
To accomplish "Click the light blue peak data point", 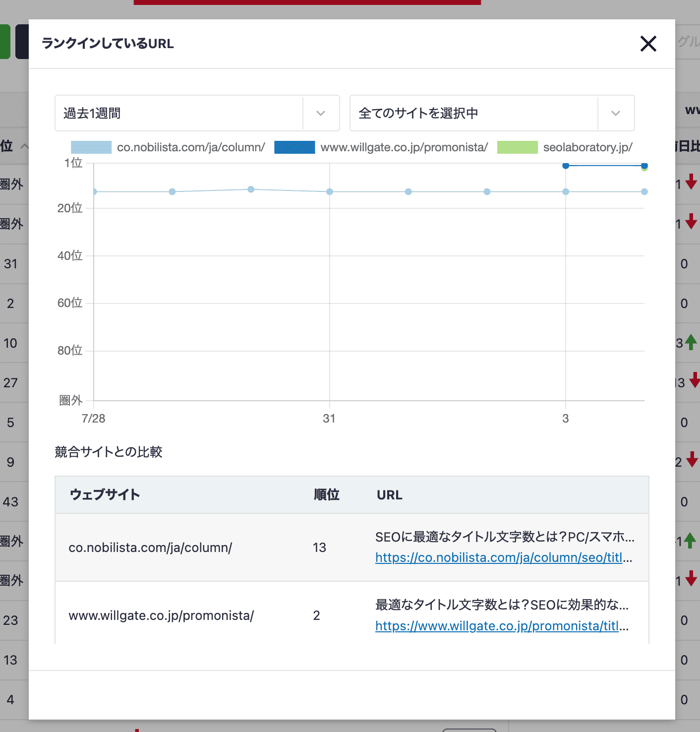I will pos(251,189).
